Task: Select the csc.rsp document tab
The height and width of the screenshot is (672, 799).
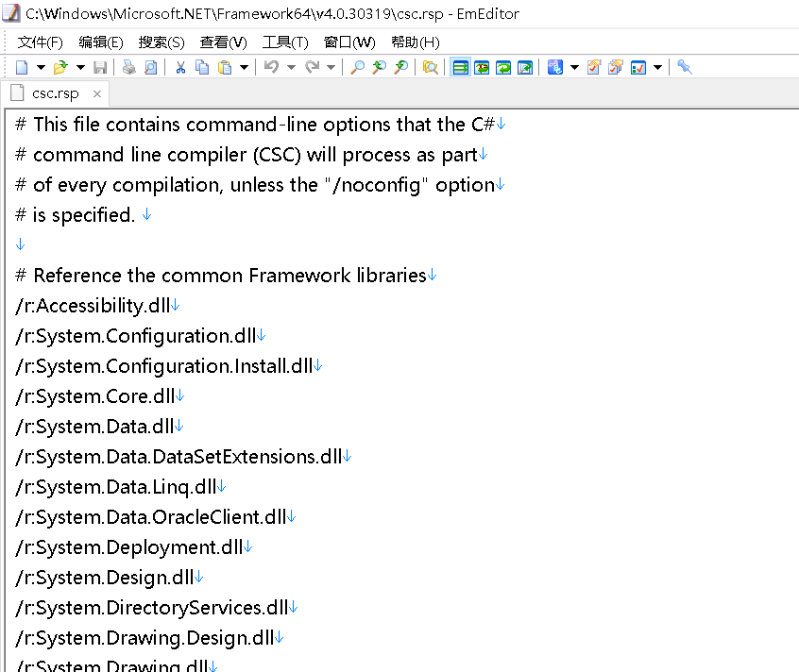Action: pos(56,93)
